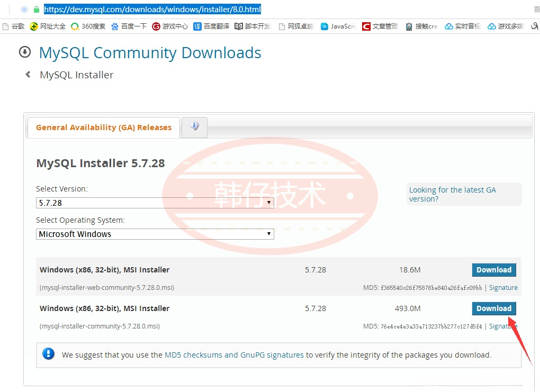The image size is (540, 392).
Task: Click the download circle icon beside page title
Action: pos(25,52)
